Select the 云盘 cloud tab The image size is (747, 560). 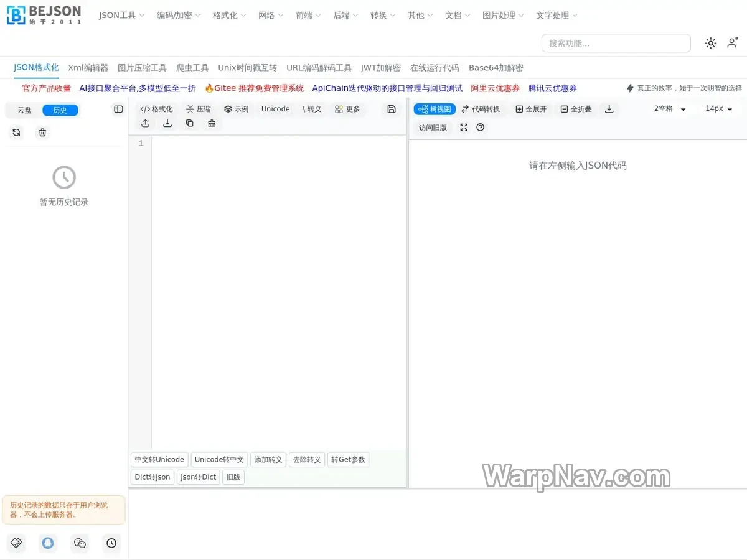[24, 110]
